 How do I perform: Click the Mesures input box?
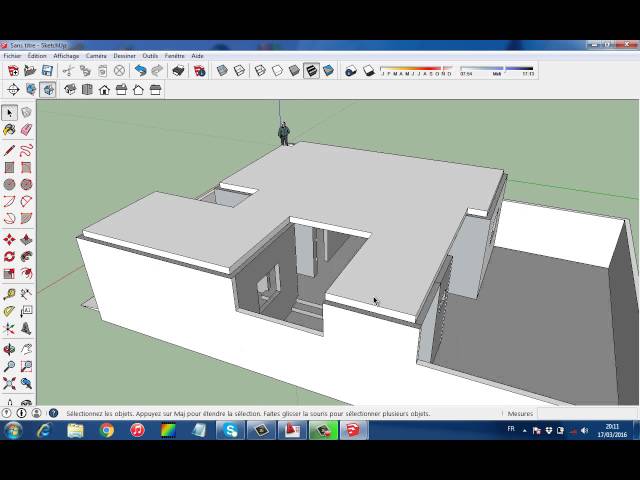[x=587, y=413]
